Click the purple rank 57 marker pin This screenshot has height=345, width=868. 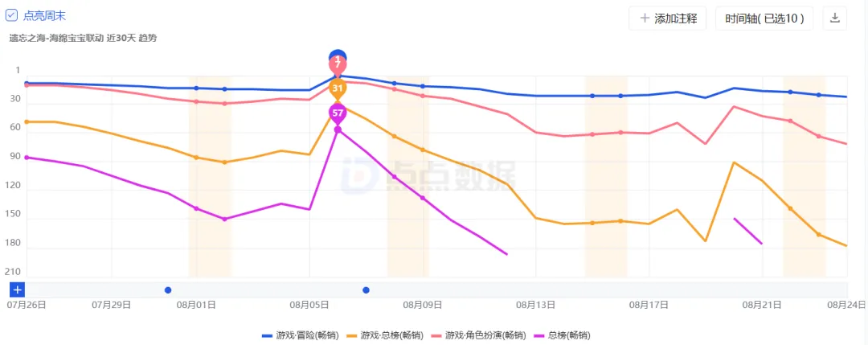338,114
